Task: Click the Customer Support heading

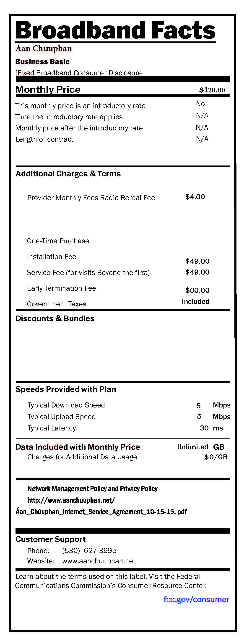Action: (51, 539)
